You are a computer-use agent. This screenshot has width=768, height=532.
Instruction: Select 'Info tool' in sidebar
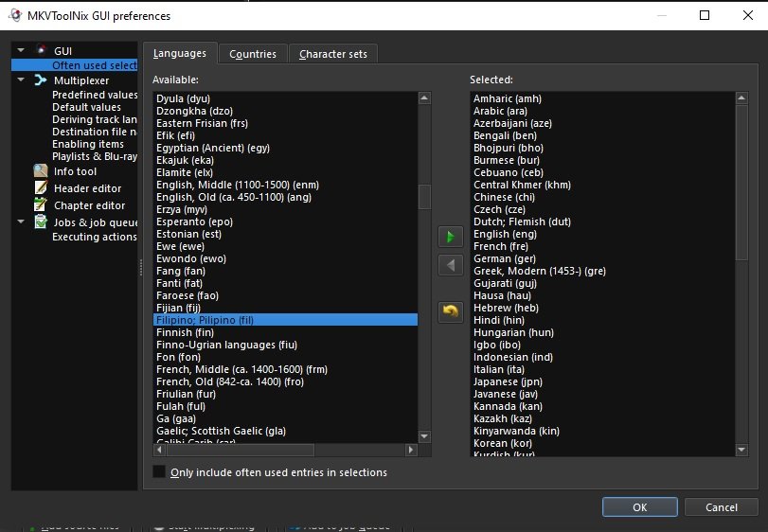click(x=75, y=171)
